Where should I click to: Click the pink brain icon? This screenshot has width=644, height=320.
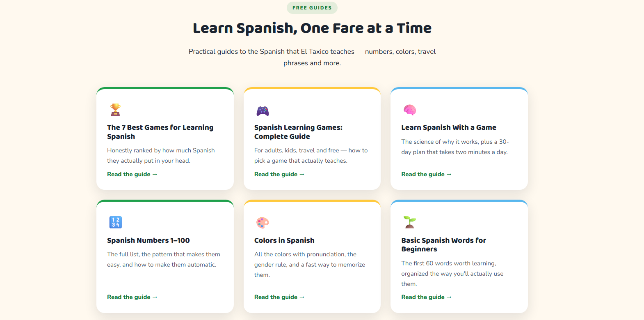coord(410,110)
